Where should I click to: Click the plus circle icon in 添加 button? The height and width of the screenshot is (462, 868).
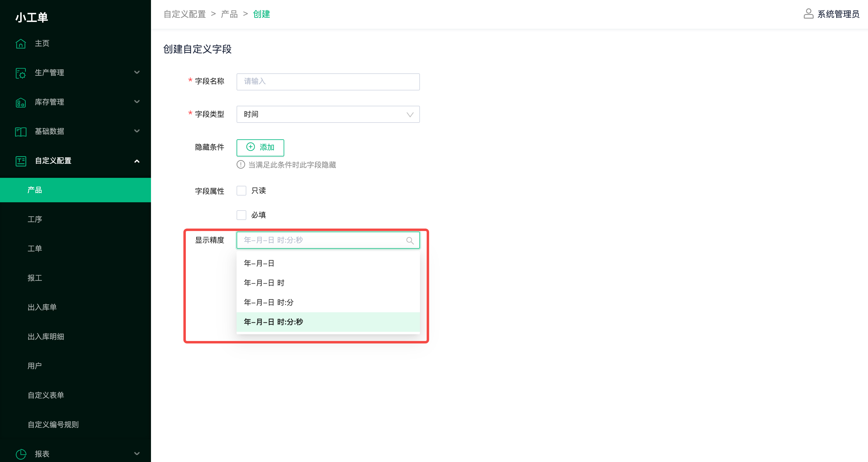pos(250,147)
